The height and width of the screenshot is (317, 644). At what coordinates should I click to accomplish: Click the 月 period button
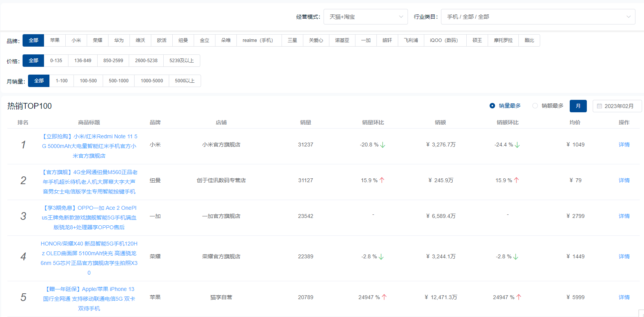click(578, 106)
